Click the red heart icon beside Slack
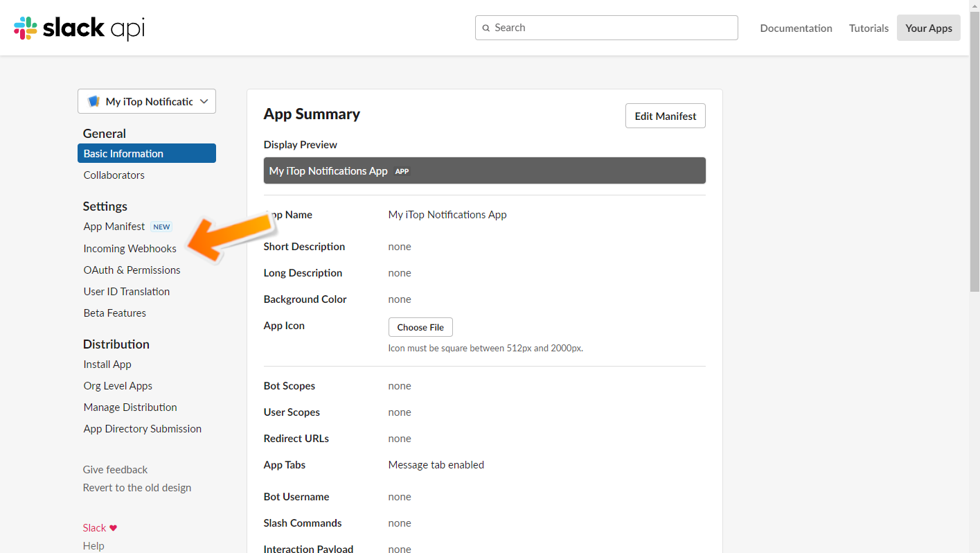The height and width of the screenshot is (553, 980). pos(114,528)
